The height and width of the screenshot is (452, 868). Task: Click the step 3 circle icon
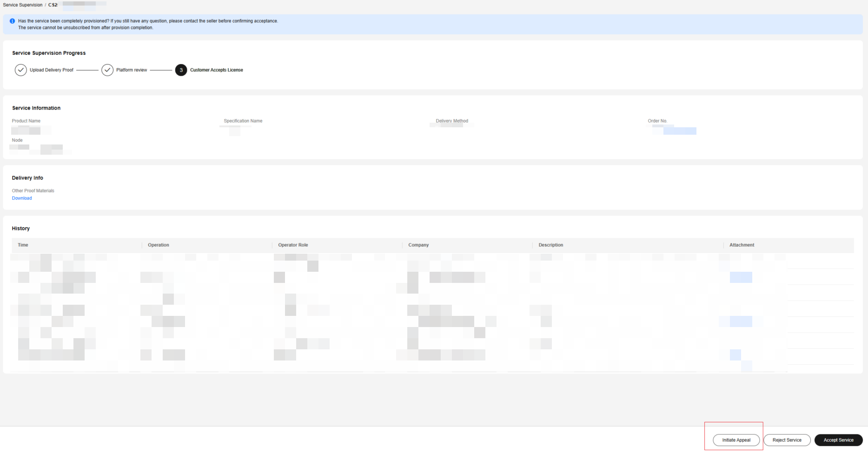[181, 70]
